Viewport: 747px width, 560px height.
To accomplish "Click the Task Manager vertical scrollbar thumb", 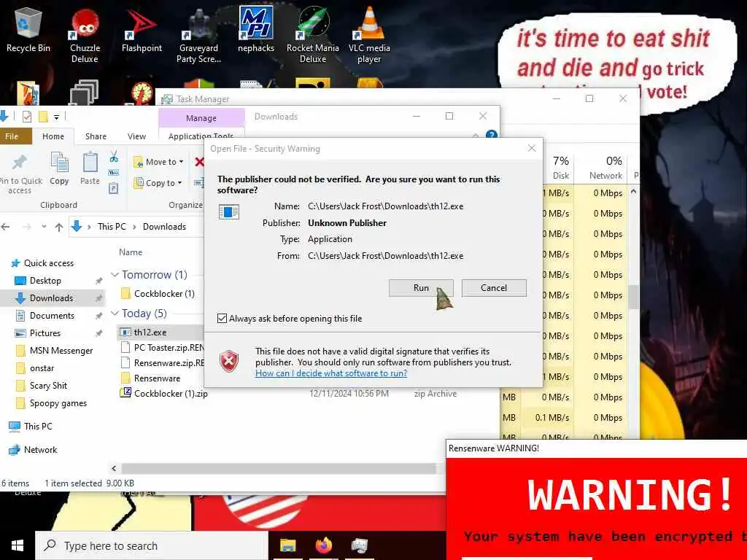I will tap(633, 297).
